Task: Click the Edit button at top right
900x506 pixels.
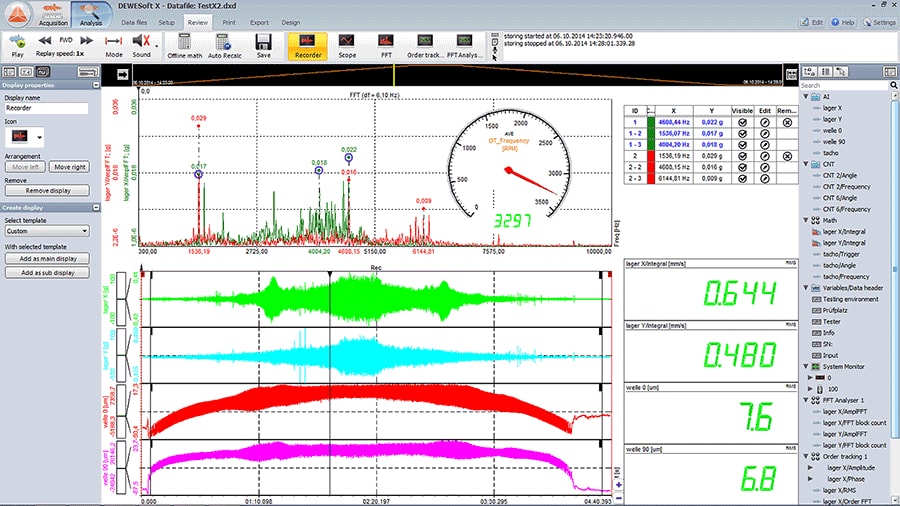Action: click(x=813, y=22)
